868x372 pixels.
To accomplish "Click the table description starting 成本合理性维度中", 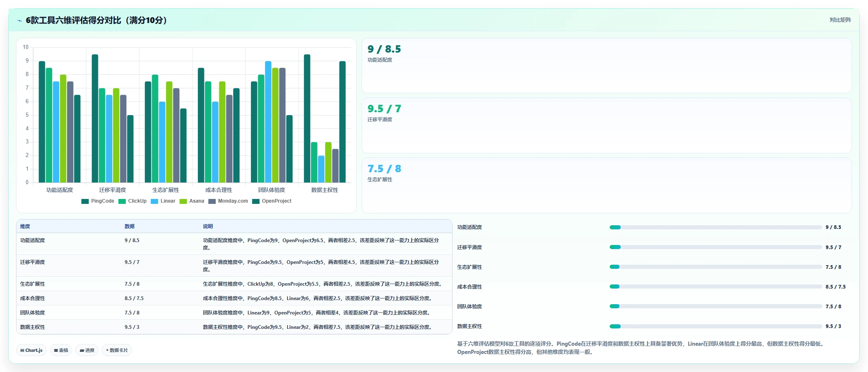I will 318,298.
